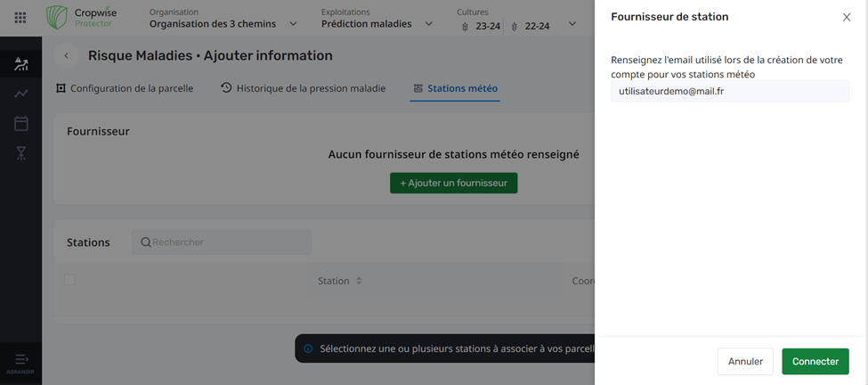Open the hourglass sidebar icon
Screen dimensions: 868x385
tap(20, 153)
